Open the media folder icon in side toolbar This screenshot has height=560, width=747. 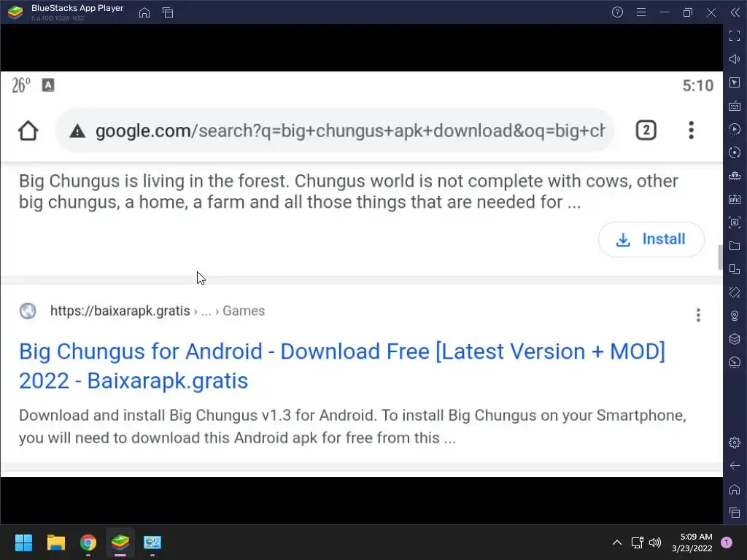[735, 246]
